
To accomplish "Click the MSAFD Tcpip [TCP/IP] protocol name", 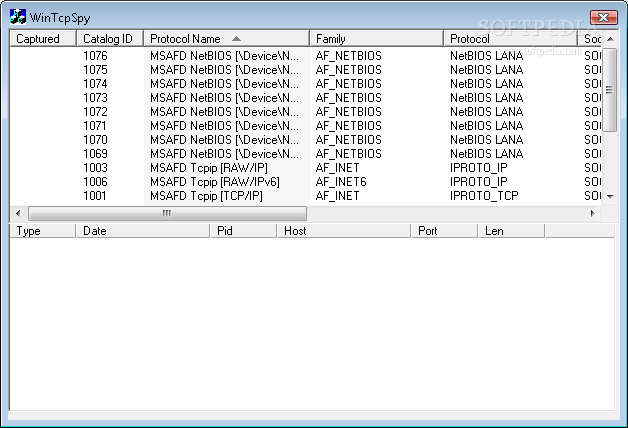I will point(206,196).
